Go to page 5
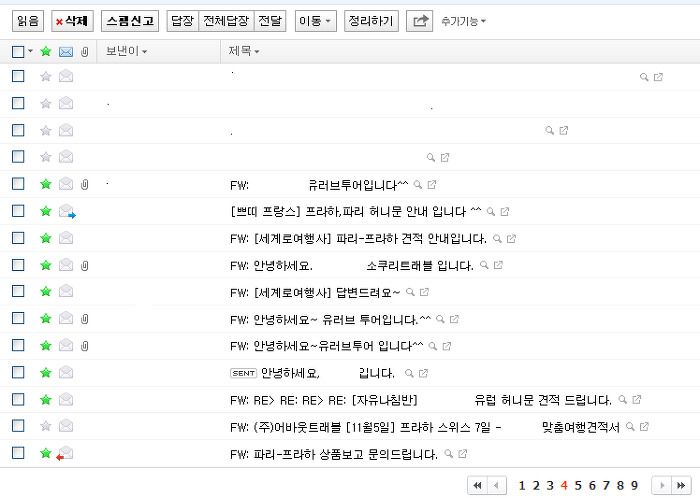The height and width of the screenshot is (498, 700). [578, 486]
